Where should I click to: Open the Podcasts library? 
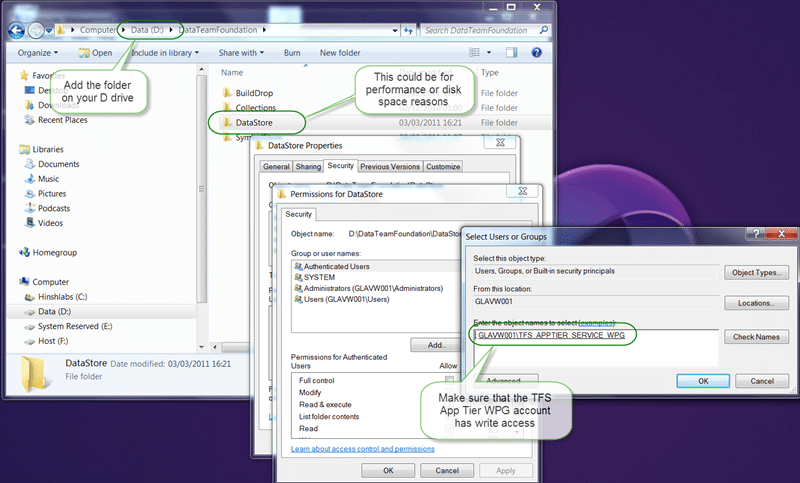[54, 209]
